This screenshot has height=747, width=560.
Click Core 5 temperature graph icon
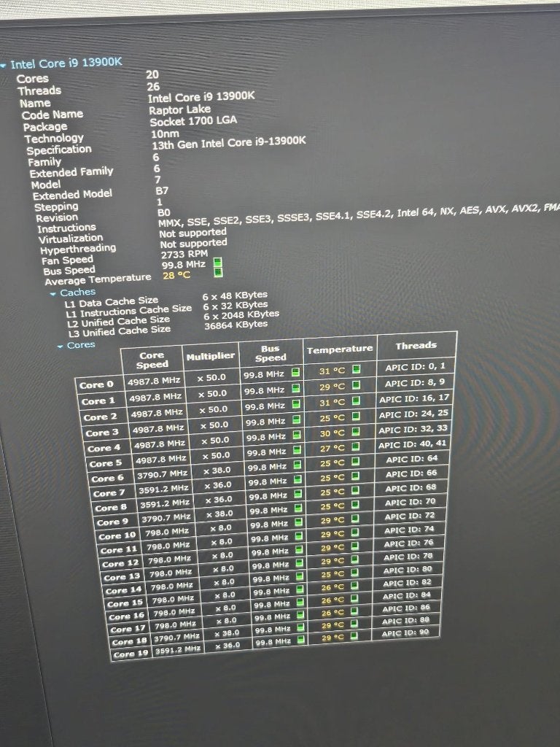[x=356, y=446]
